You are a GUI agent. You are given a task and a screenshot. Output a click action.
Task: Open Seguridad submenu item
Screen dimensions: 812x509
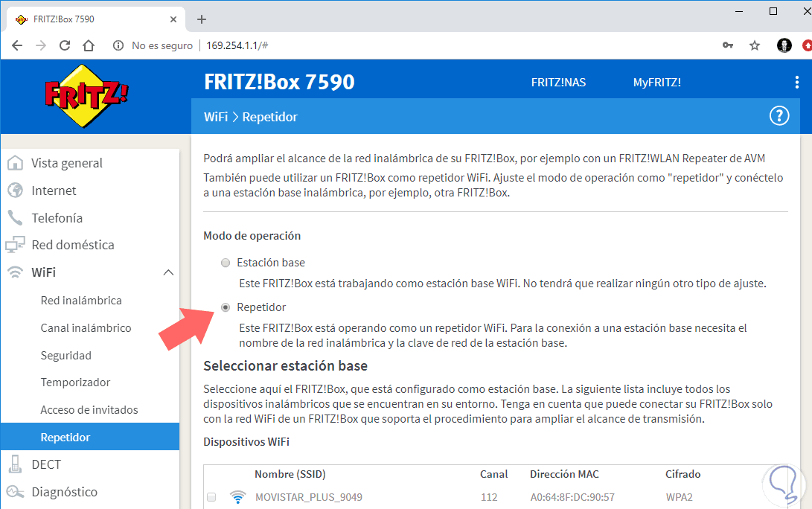[x=65, y=355]
